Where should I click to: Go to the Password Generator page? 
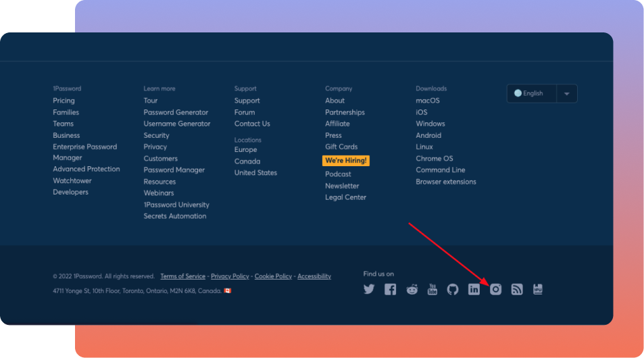click(176, 112)
